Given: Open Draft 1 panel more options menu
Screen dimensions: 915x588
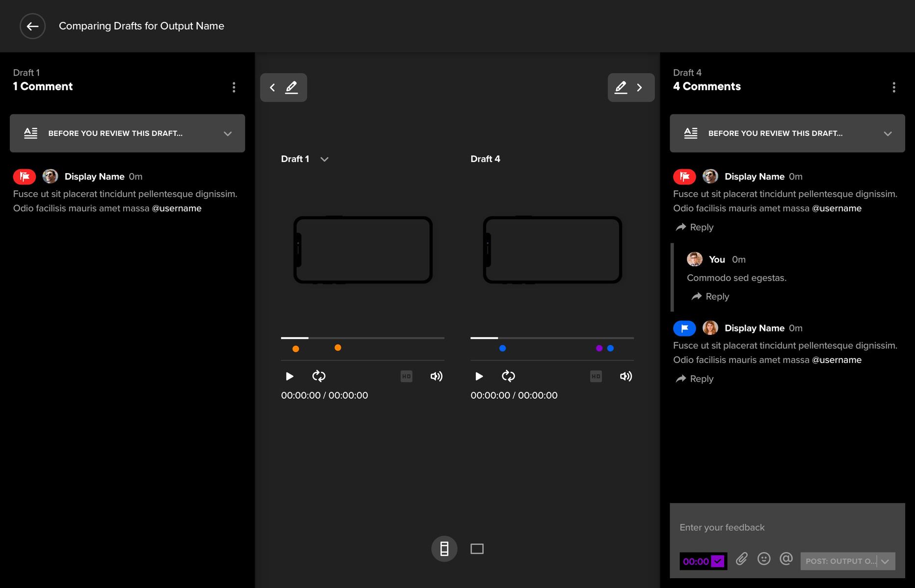Looking at the screenshot, I should click(x=234, y=87).
